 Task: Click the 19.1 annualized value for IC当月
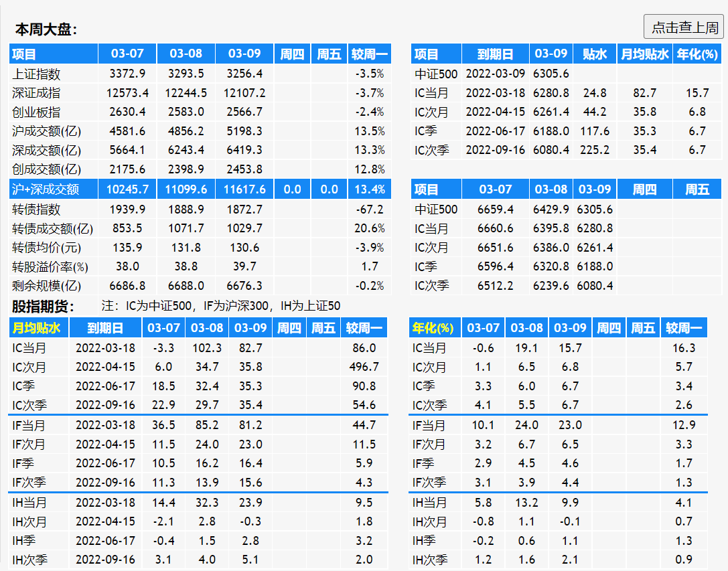tap(526, 347)
